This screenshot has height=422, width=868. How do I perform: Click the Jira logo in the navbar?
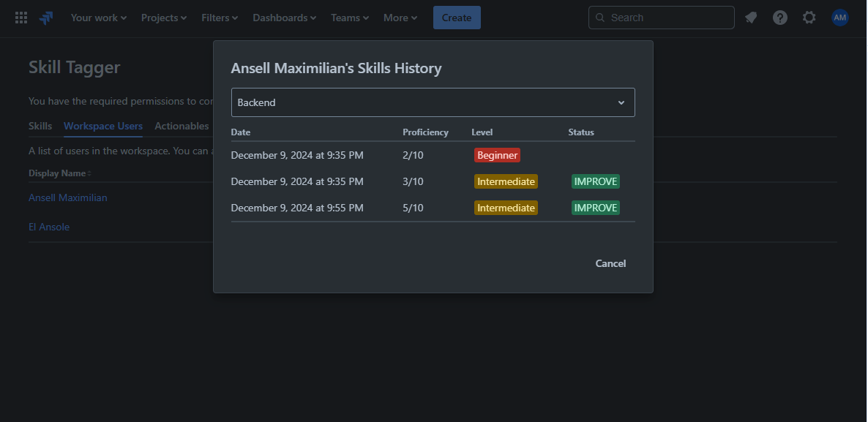coord(45,17)
